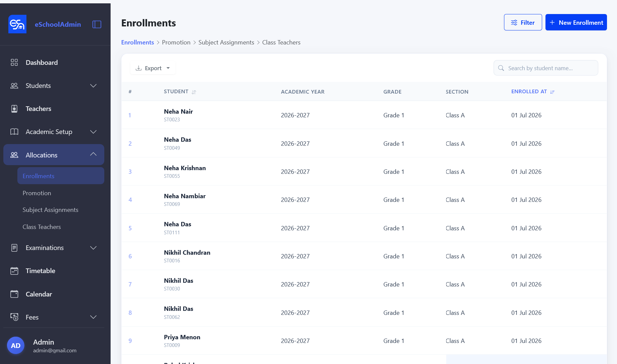Click the Fees money icon

pyautogui.click(x=14, y=317)
